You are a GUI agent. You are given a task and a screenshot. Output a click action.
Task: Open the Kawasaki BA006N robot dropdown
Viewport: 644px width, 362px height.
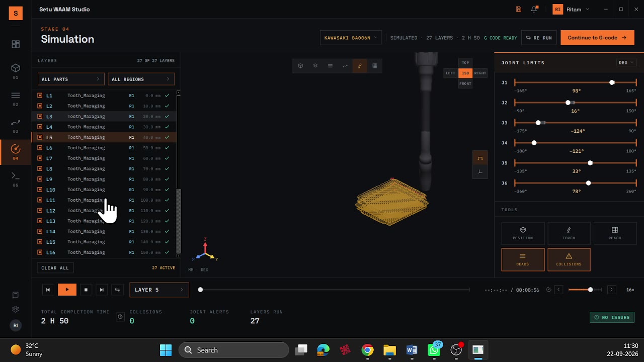coord(351,38)
